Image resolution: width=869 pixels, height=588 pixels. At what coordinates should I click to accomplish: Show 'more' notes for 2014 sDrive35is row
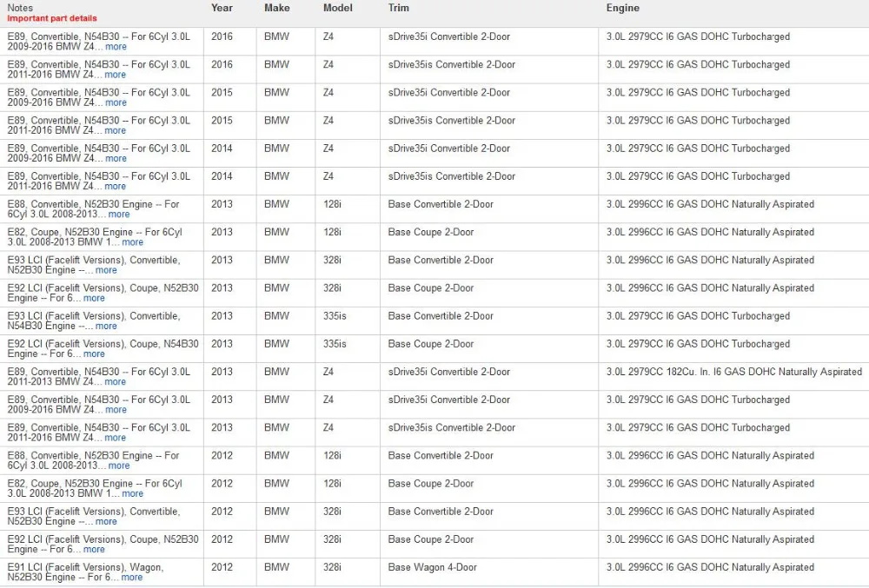[x=116, y=186]
